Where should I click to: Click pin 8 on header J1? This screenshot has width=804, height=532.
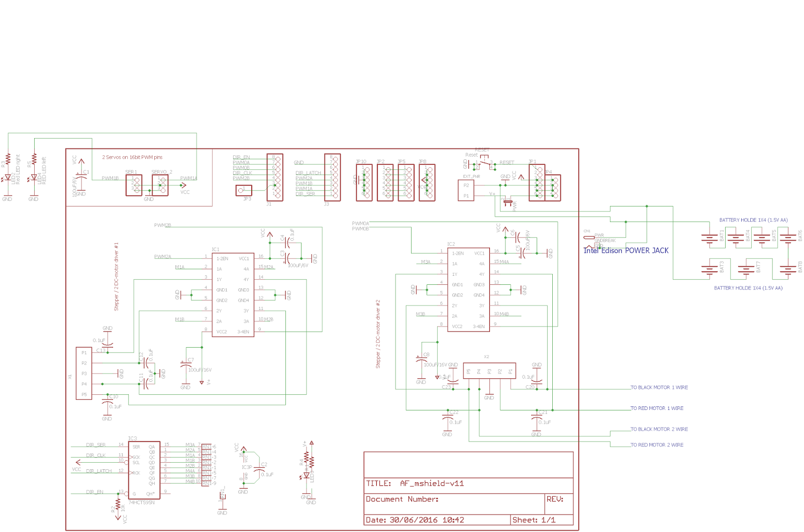pyautogui.click(x=278, y=158)
